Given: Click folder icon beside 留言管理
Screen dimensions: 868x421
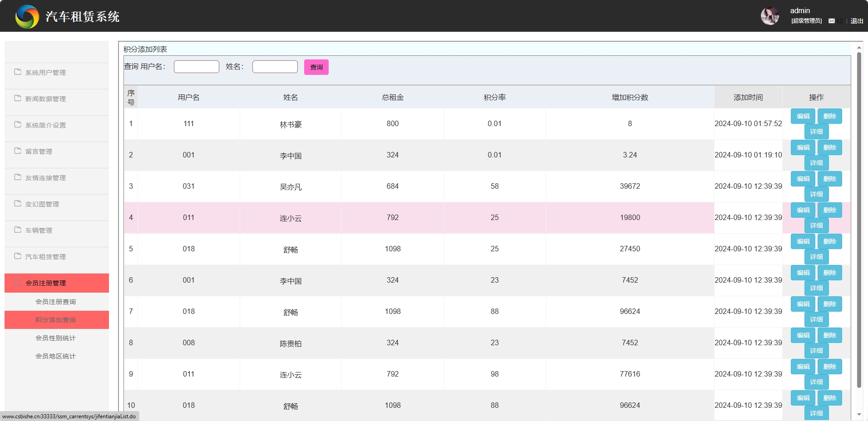Looking at the screenshot, I should 18,151.
